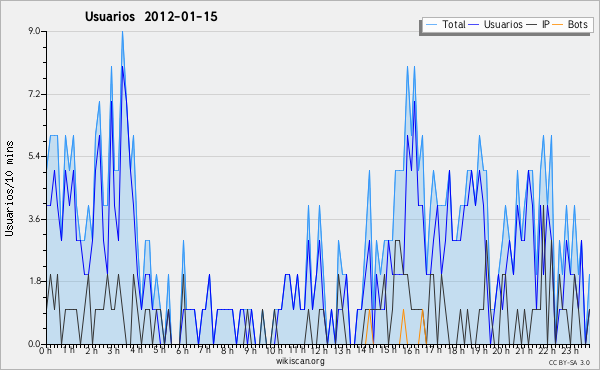Click the '12 h' x-axis label
This screenshot has width=600, height=370.
(320, 351)
